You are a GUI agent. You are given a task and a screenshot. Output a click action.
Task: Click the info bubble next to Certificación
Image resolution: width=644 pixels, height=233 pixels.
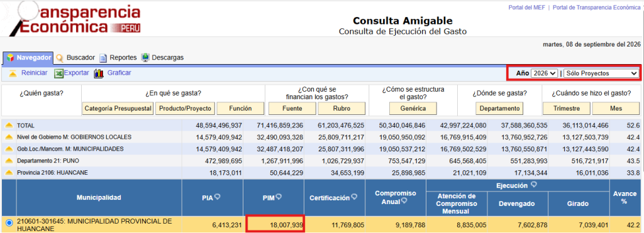[354, 197]
